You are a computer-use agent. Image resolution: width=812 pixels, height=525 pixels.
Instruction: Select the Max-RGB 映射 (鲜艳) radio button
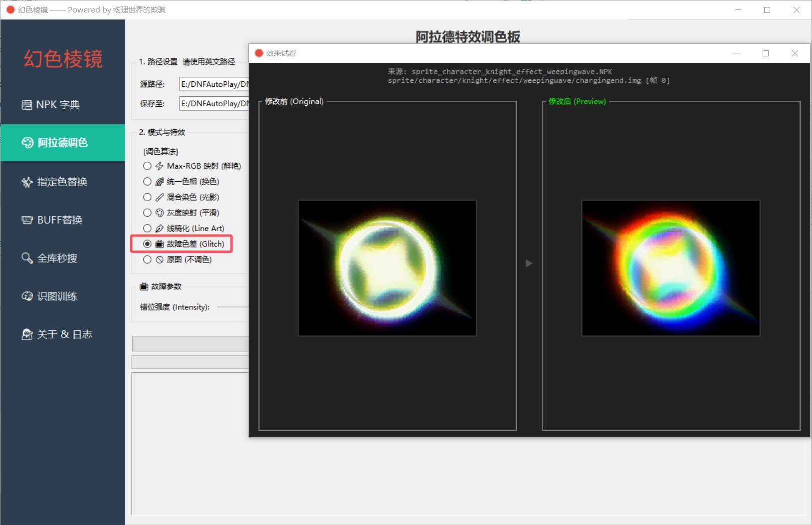(x=147, y=166)
